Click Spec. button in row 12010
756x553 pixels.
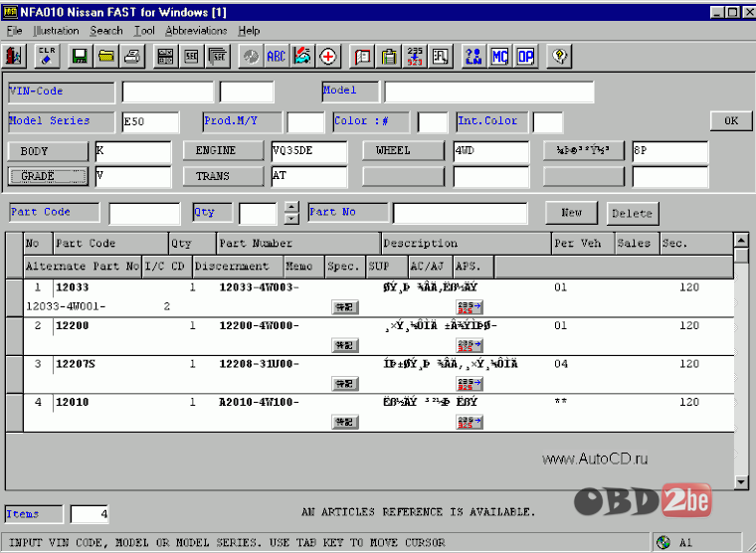pyautogui.click(x=345, y=422)
